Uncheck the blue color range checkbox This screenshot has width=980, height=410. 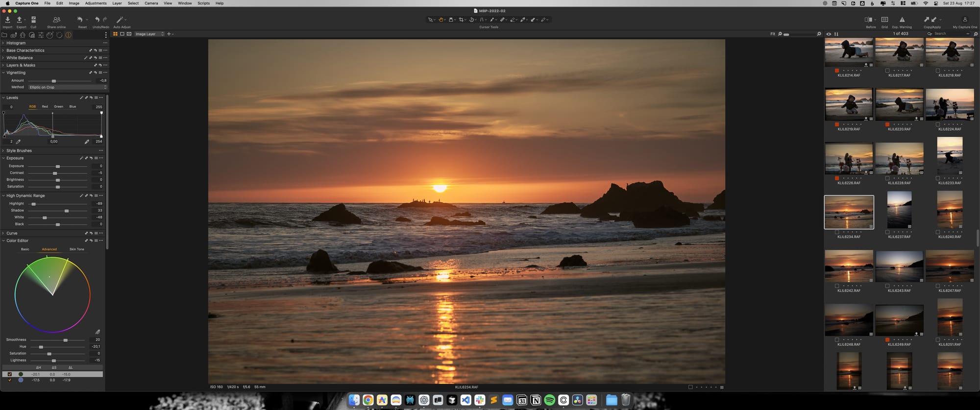[9, 380]
